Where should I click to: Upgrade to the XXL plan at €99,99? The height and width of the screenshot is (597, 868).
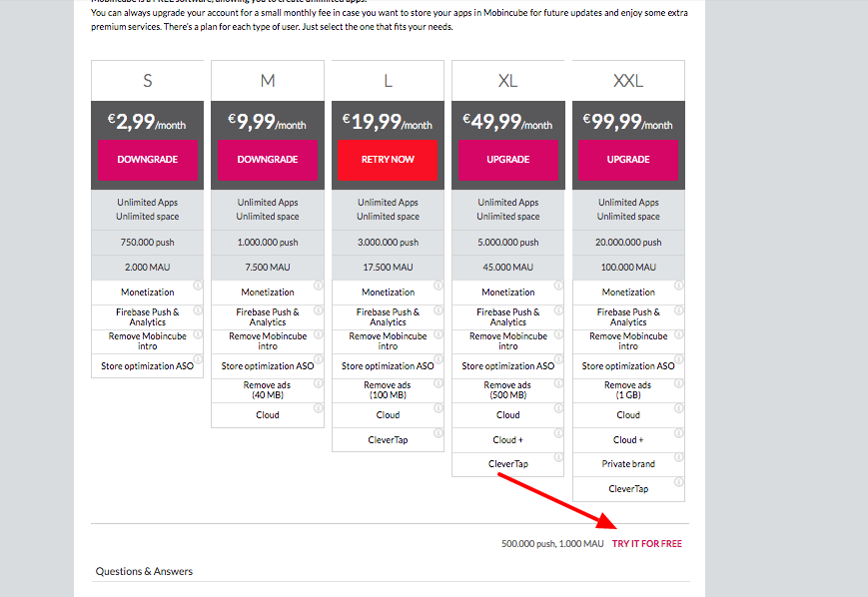(628, 160)
